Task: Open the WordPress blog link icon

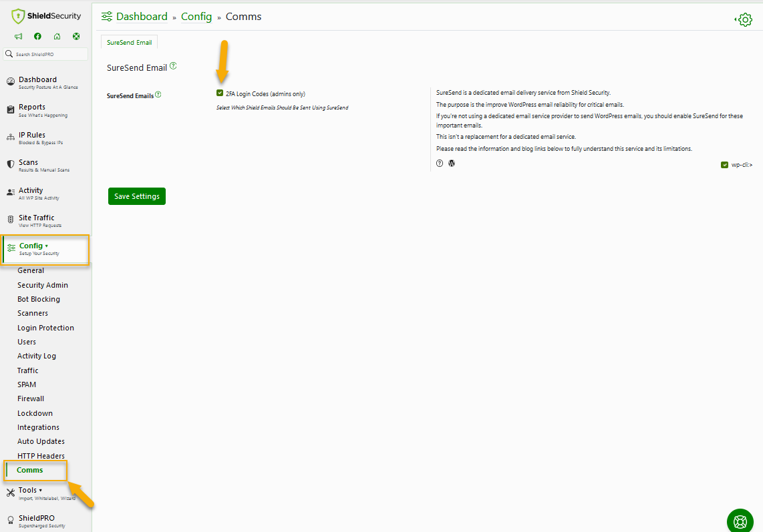Action: click(452, 164)
